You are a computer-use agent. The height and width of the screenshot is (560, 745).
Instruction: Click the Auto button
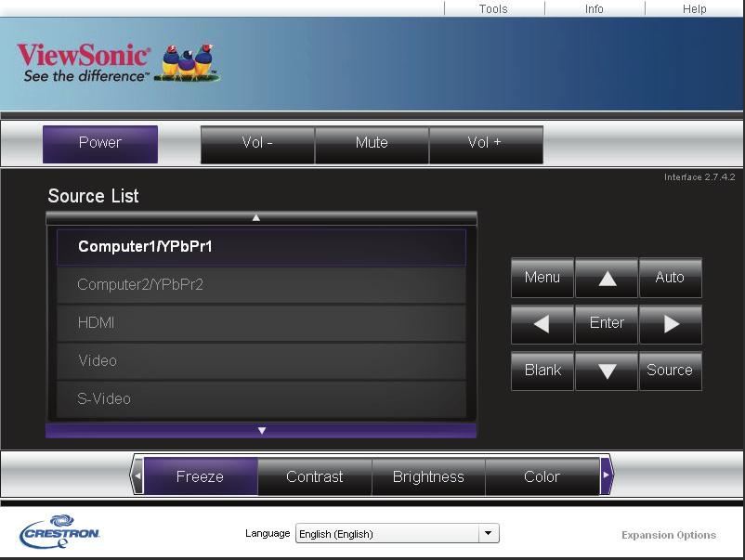pyautogui.click(x=671, y=278)
